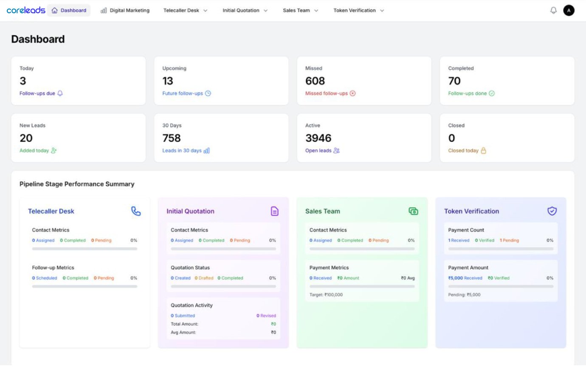Click the Telecaller Desk Contact Metrics progress bar
Viewport: 586px width, 392px height.
click(x=85, y=249)
